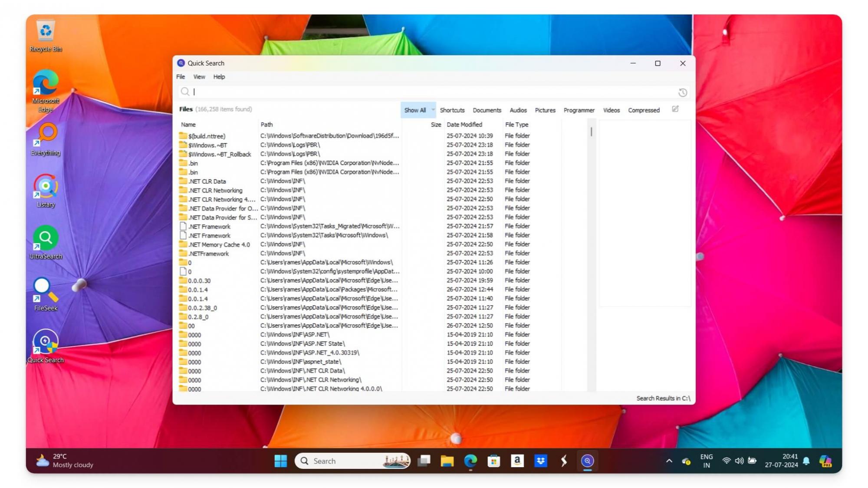The image size is (868, 488).
Task: Select the Compressed filter
Action: point(644,110)
